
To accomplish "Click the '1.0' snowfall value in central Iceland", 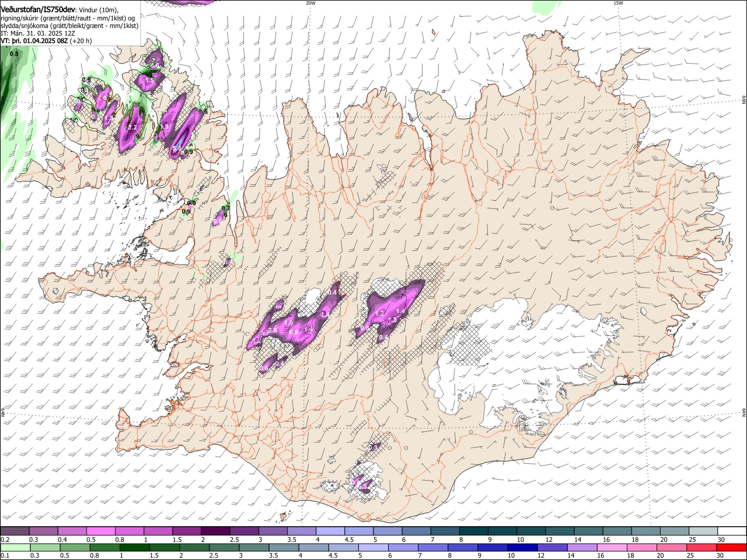I will pos(288,323).
